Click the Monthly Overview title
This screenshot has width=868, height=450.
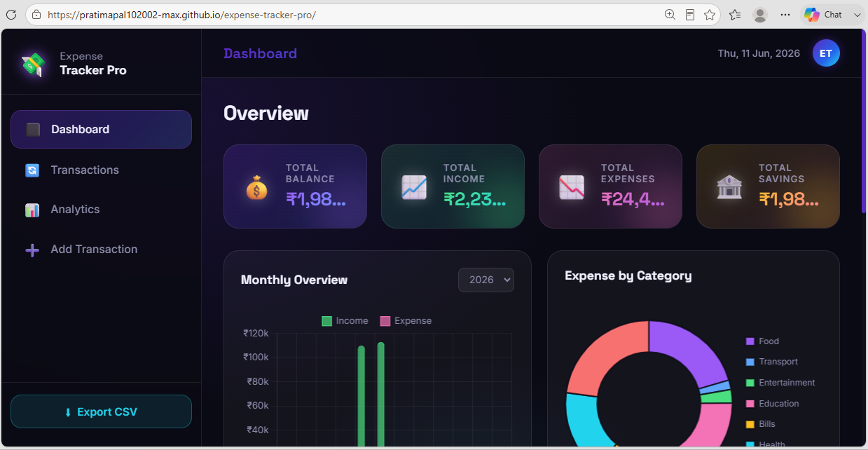294,280
